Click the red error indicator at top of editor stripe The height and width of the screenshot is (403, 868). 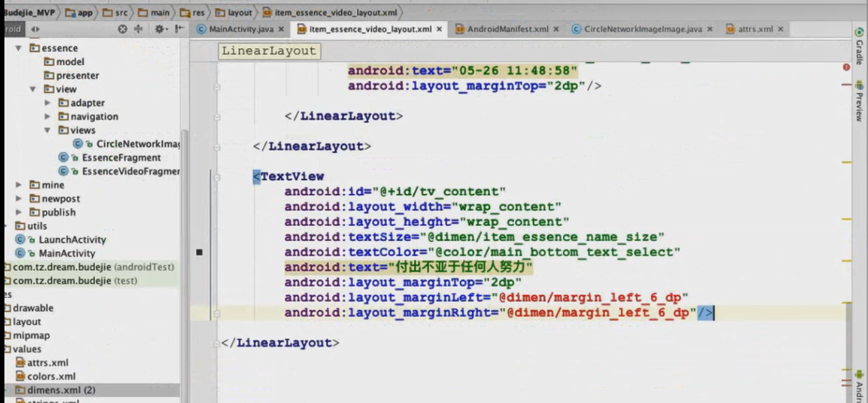(846, 67)
